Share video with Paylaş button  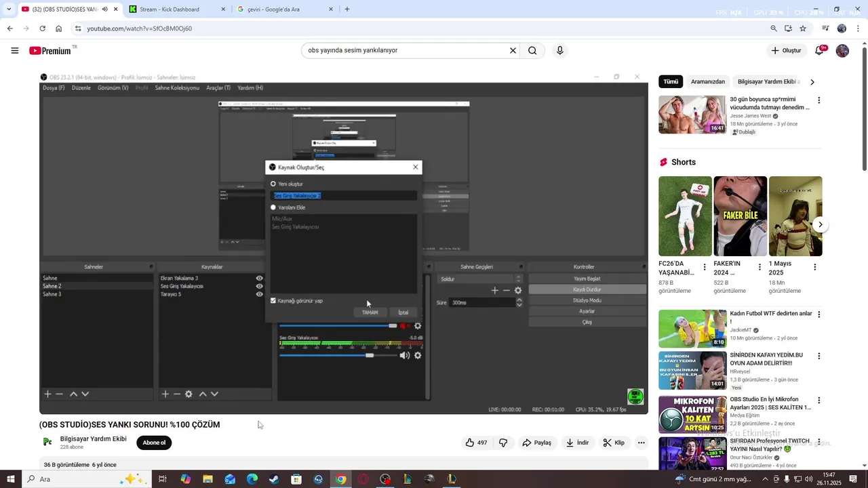(536, 443)
